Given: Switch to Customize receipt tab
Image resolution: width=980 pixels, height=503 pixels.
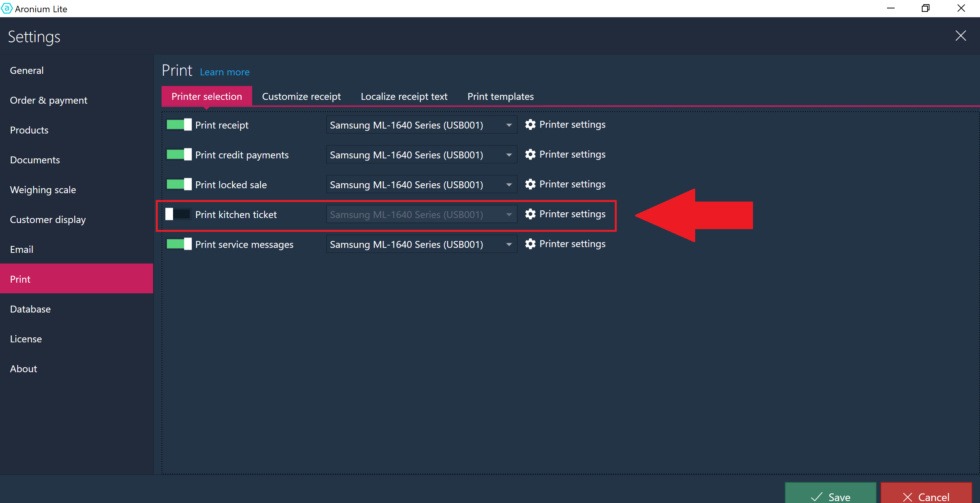Looking at the screenshot, I should tap(301, 96).
